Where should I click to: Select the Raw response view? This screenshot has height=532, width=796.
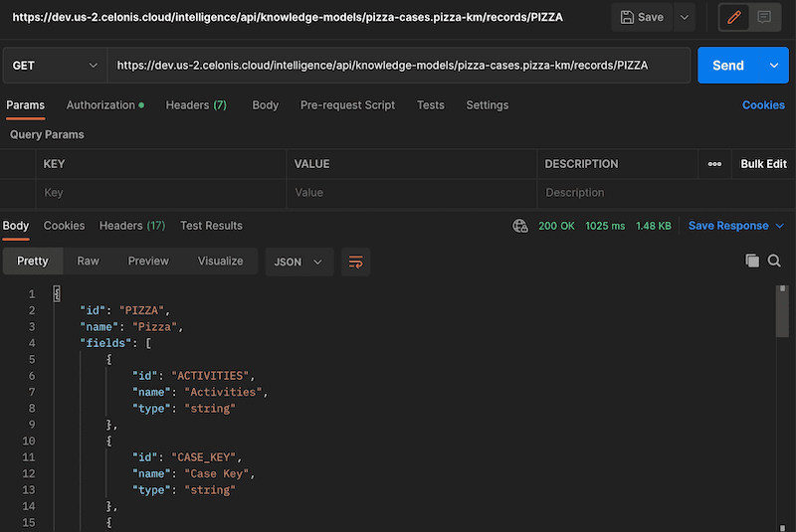89,261
